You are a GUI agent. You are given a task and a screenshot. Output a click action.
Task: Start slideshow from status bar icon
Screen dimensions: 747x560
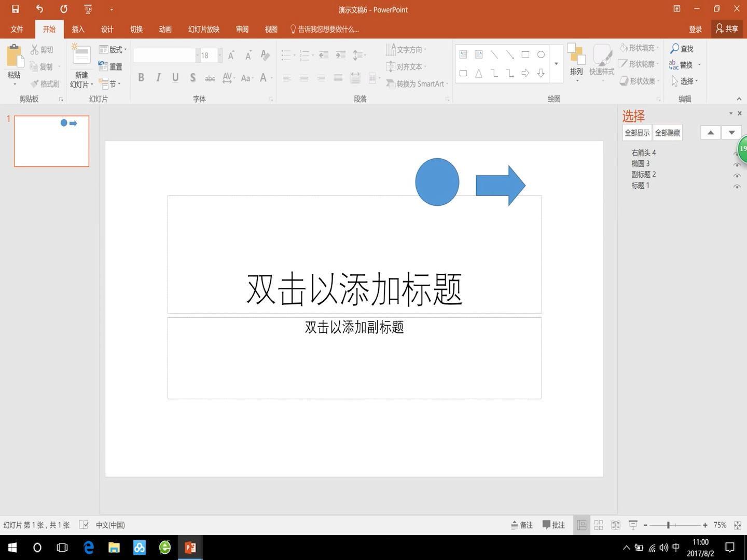[633, 525]
